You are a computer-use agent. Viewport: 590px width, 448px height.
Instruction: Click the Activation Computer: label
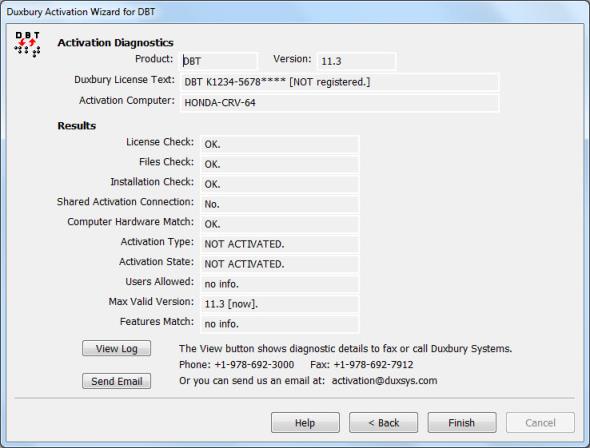click(127, 100)
